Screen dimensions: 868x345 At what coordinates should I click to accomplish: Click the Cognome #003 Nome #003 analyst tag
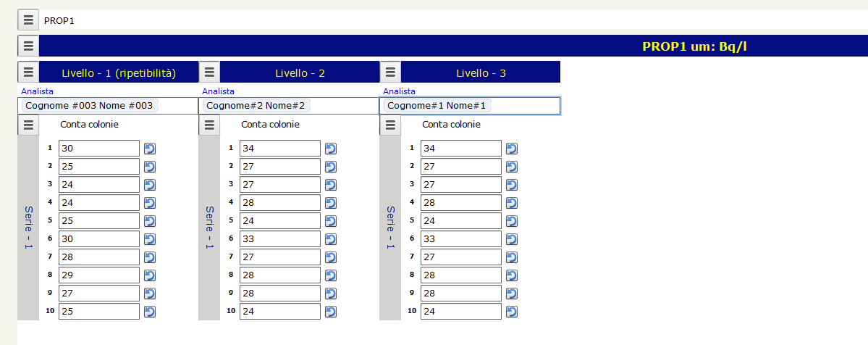click(89, 106)
